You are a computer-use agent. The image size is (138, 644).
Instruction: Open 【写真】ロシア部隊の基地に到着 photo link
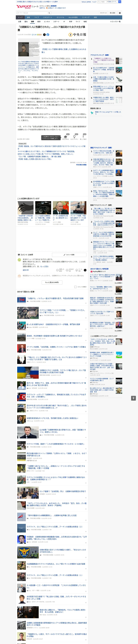64,51
